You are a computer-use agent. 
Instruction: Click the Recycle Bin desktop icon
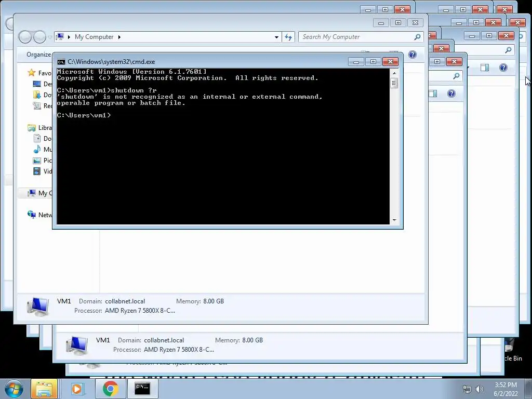pyautogui.click(x=511, y=350)
